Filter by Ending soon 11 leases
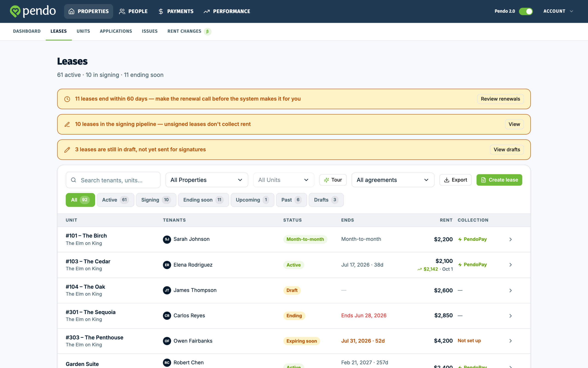588x368 pixels. [203, 200]
